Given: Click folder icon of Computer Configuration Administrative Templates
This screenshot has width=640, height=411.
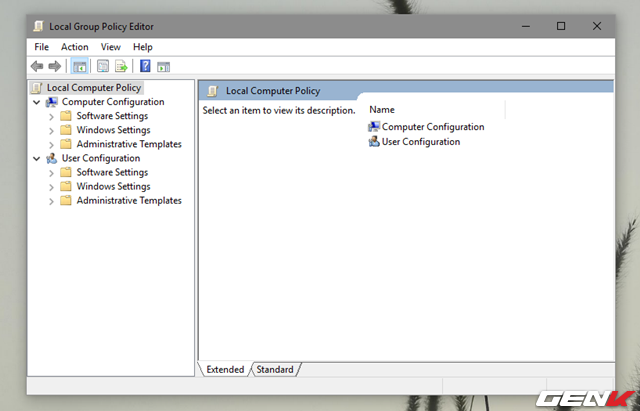Looking at the screenshot, I should [x=66, y=144].
